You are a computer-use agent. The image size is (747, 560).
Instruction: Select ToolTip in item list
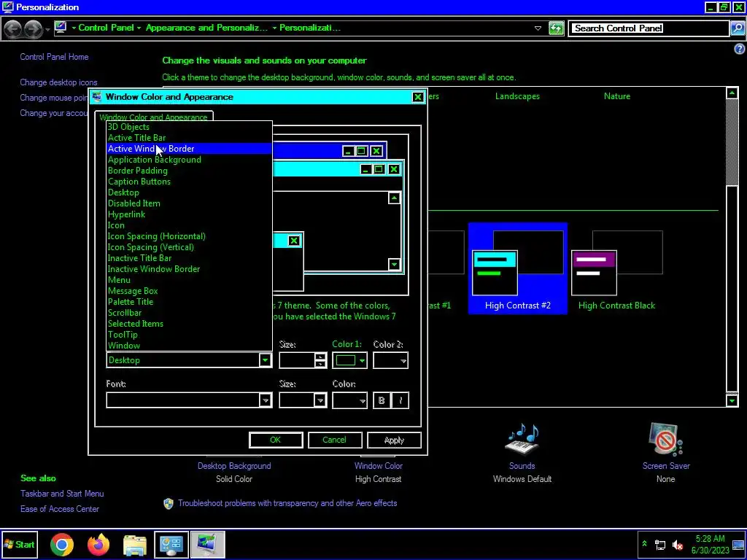point(189,335)
